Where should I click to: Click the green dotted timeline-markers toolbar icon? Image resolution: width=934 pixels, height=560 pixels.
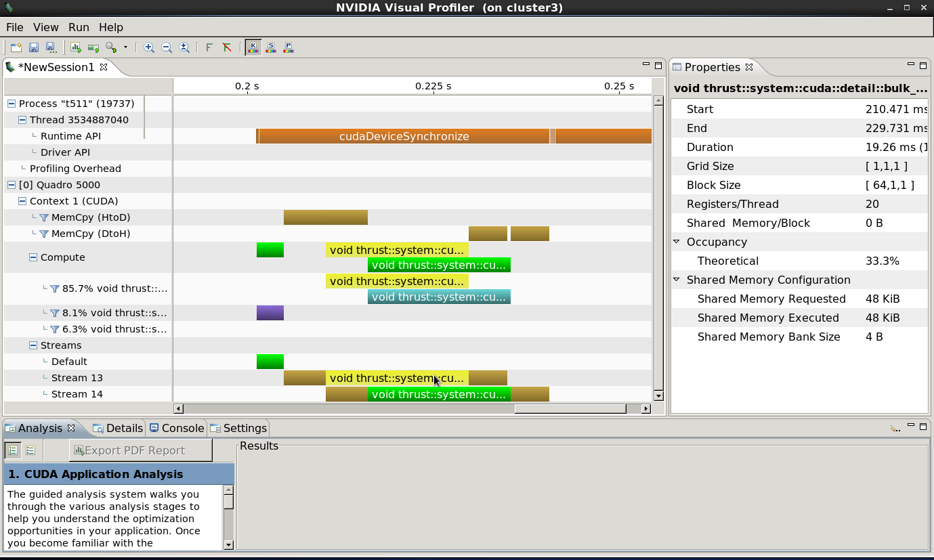click(209, 47)
